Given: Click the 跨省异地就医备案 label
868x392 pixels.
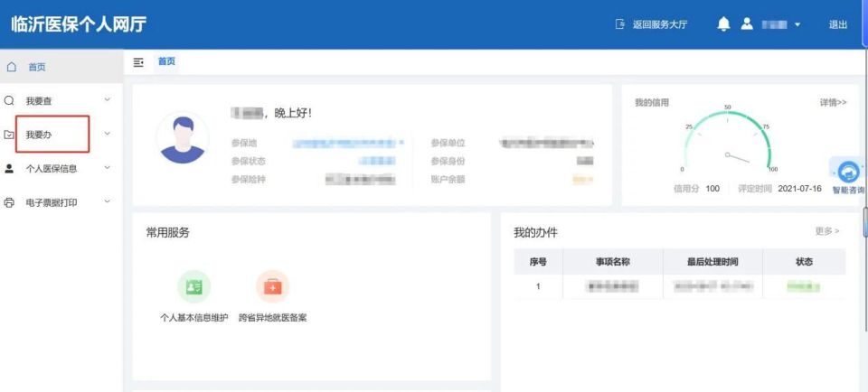Looking at the screenshot, I should point(272,319).
